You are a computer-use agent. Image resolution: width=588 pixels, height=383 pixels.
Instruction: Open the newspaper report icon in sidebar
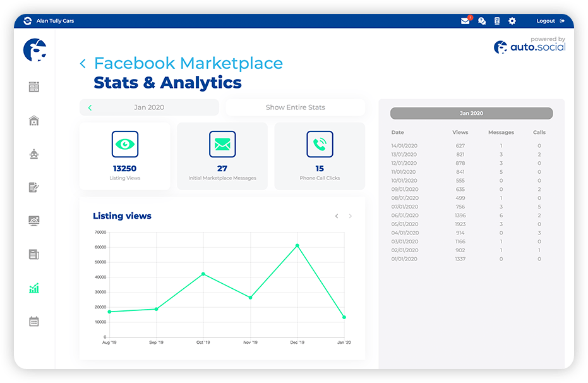point(34,254)
